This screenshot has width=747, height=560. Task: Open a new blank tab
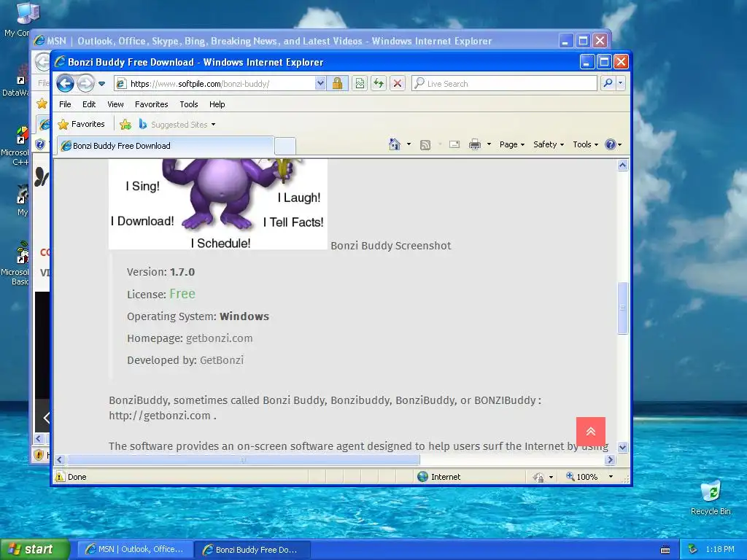pos(285,146)
